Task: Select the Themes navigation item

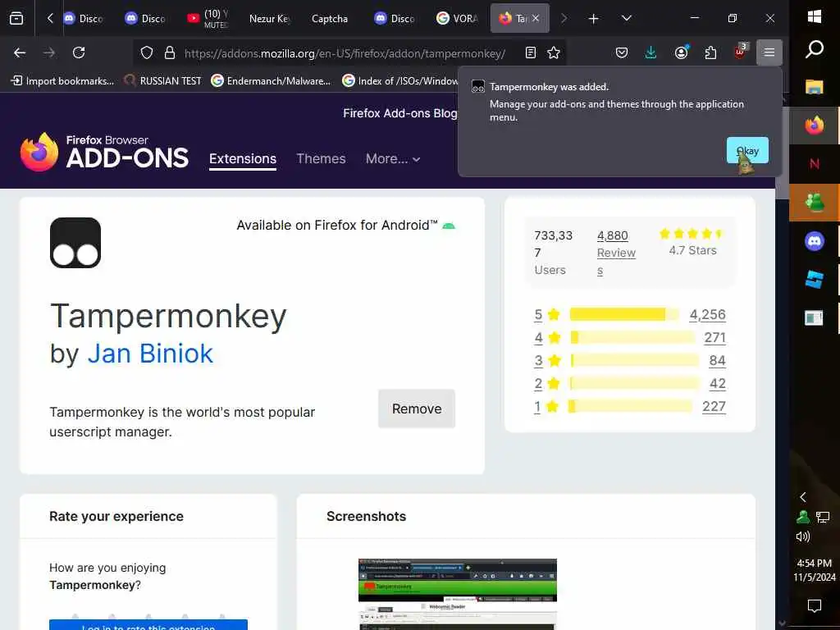Action: pos(321,158)
